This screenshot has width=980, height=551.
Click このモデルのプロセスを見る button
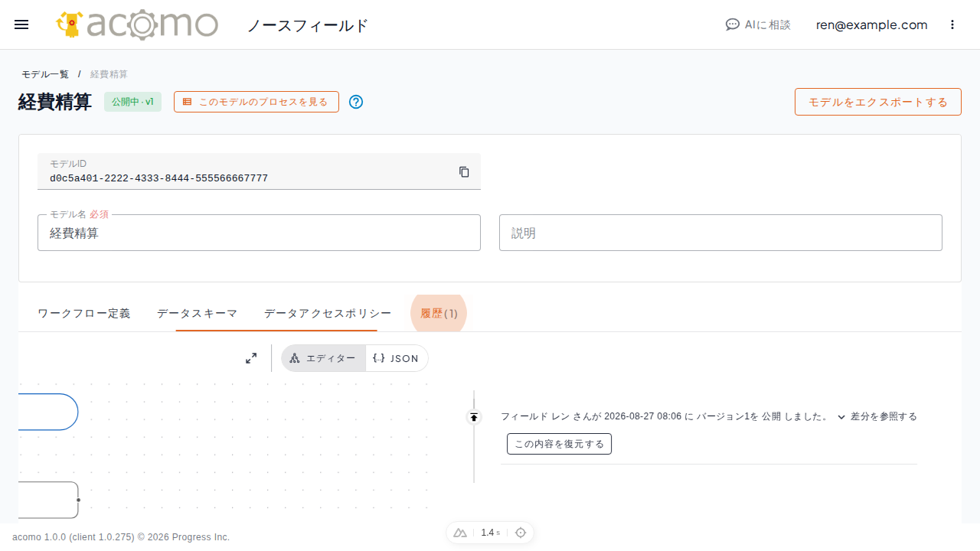point(256,102)
